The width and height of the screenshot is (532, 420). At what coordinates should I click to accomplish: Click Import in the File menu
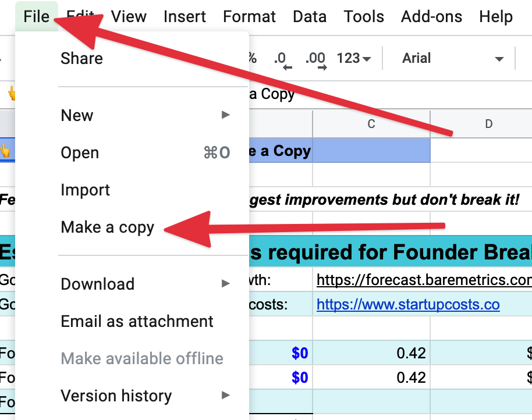86,190
